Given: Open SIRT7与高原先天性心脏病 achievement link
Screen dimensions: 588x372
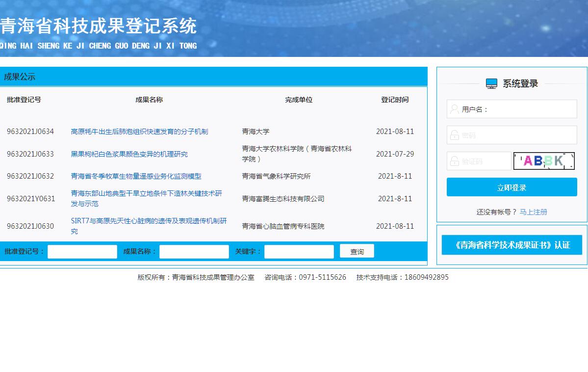Looking at the screenshot, I should (149, 221).
